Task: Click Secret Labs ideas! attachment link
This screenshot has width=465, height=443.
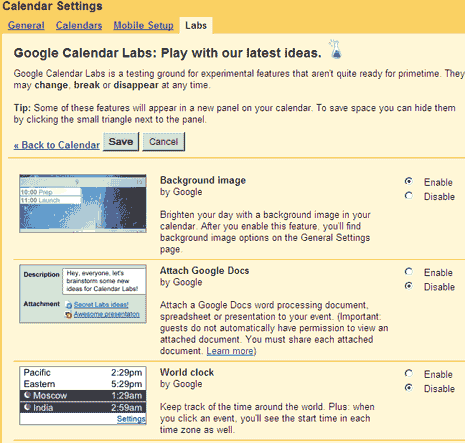Action: coord(101,305)
